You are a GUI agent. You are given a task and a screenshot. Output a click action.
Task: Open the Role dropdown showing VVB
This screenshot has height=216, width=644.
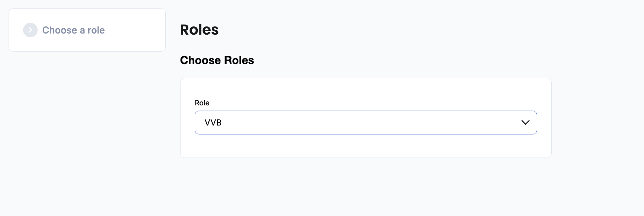[366, 123]
